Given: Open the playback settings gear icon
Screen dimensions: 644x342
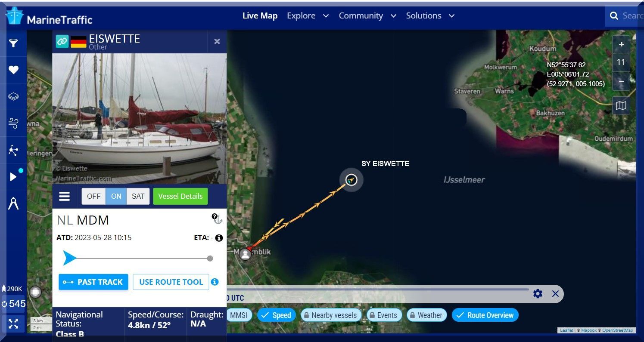Looking at the screenshot, I should coord(538,294).
